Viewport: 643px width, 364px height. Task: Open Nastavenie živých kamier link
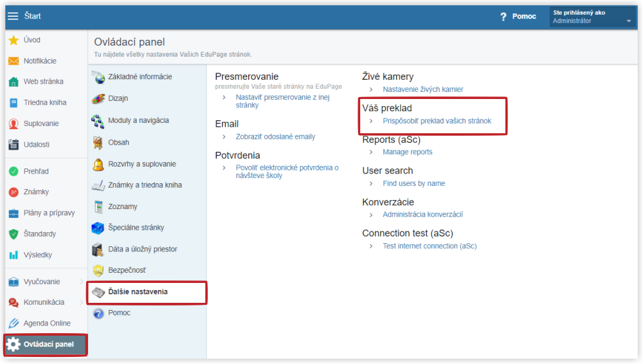coord(423,89)
